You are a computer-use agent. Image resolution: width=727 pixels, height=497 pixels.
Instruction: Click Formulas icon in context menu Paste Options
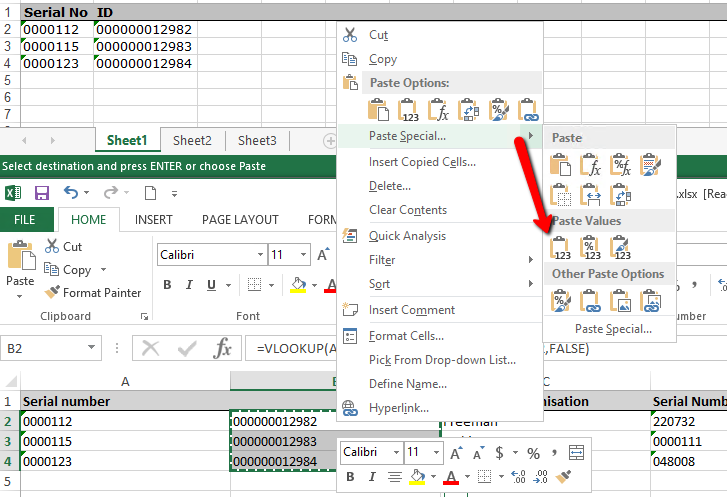pos(438,110)
